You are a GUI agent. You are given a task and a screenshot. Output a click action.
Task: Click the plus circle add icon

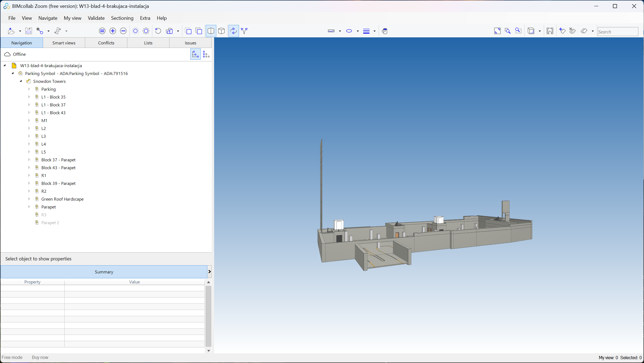[113, 31]
